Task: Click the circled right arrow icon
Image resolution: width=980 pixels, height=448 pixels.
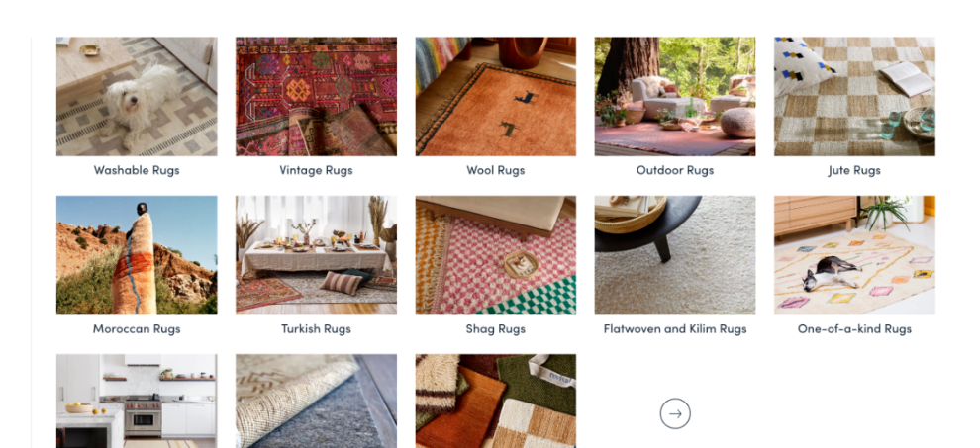Action: point(675,413)
